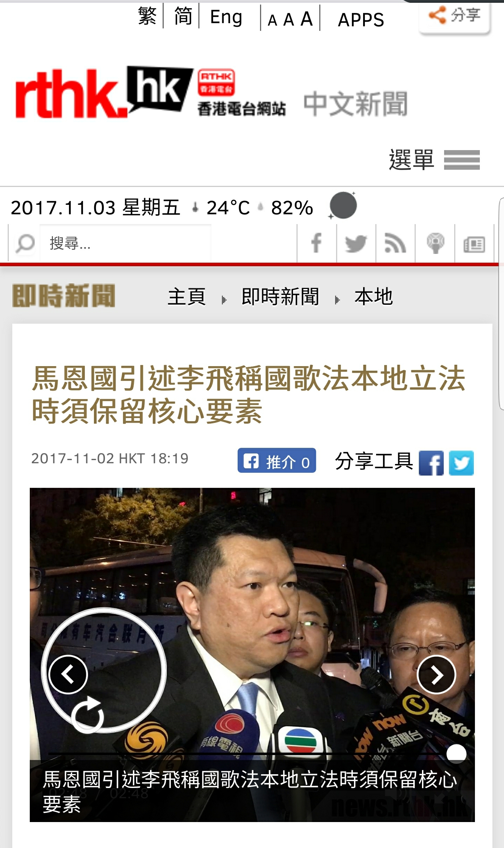Image resolution: width=504 pixels, height=848 pixels.
Task: Switch to Simplified Chinese 简
Action: [183, 16]
